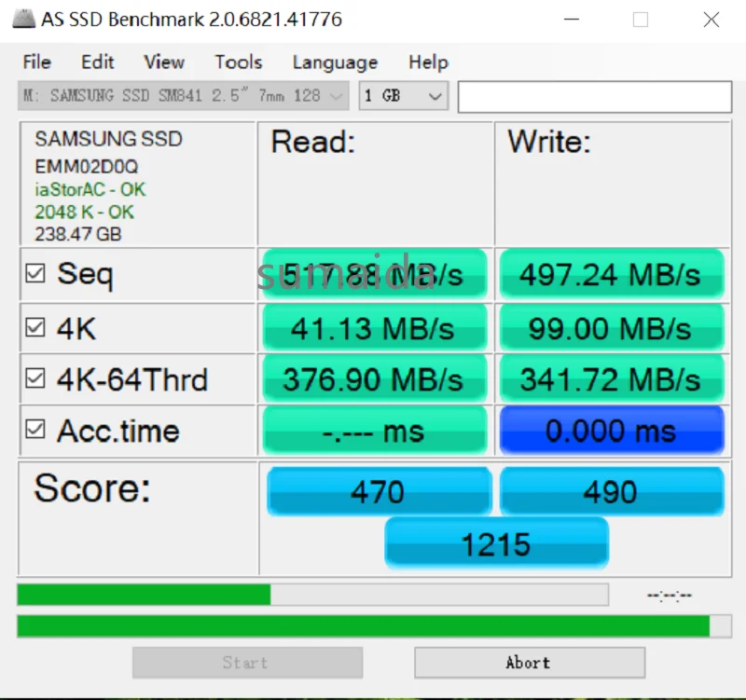
Task: Uncheck the Seq test checkbox
Action: [x=35, y=273]
